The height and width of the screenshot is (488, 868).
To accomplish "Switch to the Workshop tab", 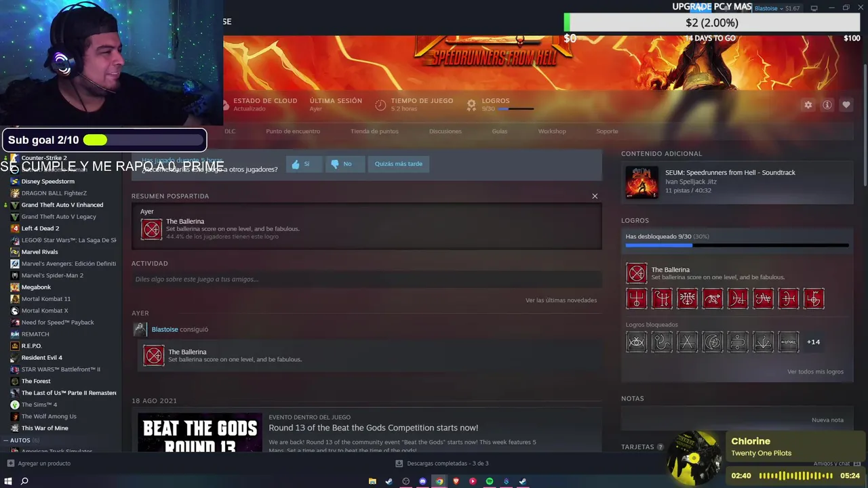I will 552,131.
